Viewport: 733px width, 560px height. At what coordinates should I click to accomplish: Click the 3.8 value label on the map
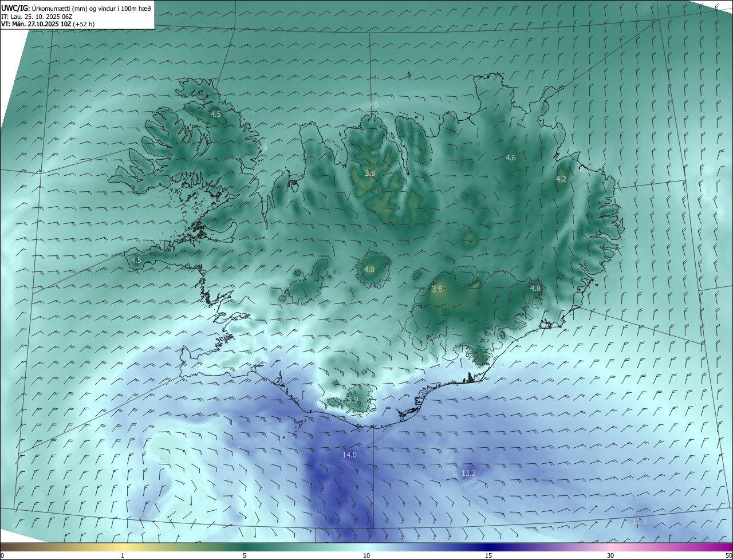click(x=370, y=173)
